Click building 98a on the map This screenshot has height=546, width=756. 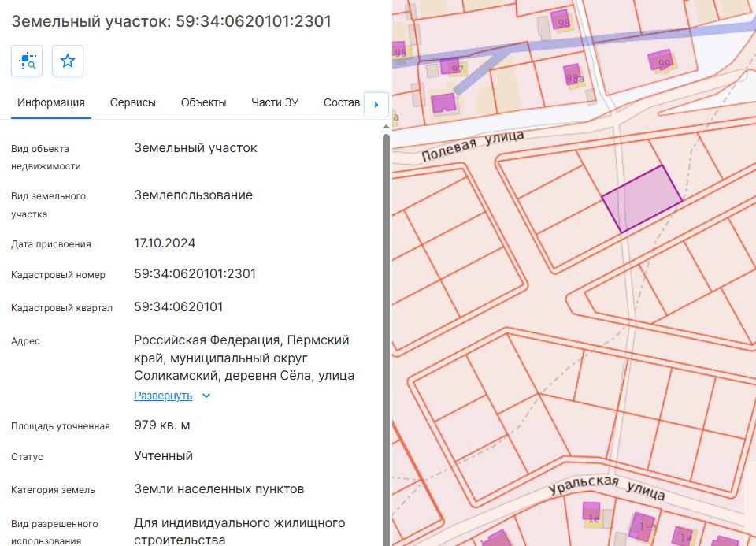click(573, 76)
